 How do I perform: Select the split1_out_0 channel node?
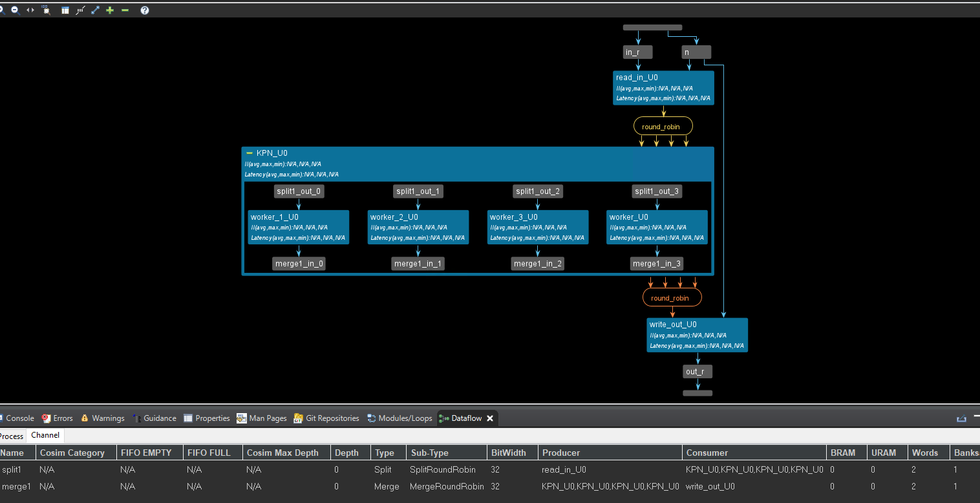click(x=299, y=191)
